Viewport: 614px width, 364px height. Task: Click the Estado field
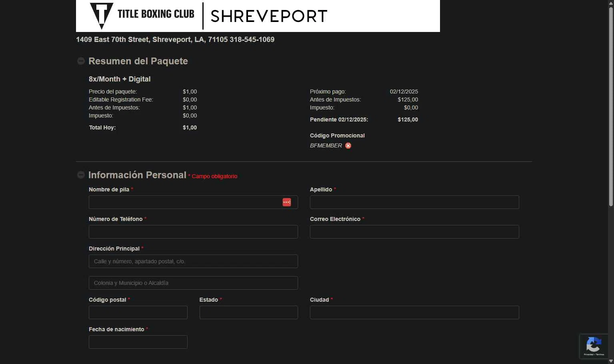pyautogui.click(x=249, y=312)
